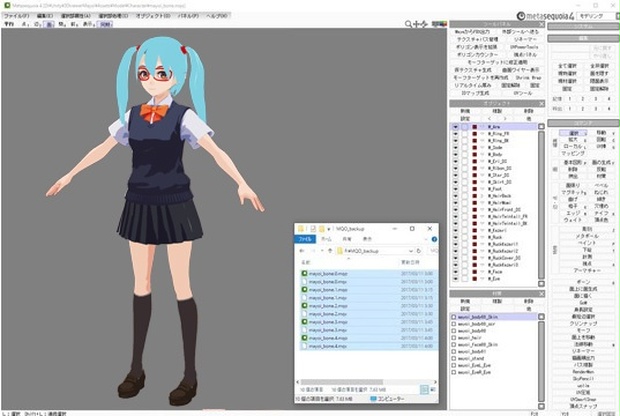Click the ポリゴンカウンター tool button

477,55
